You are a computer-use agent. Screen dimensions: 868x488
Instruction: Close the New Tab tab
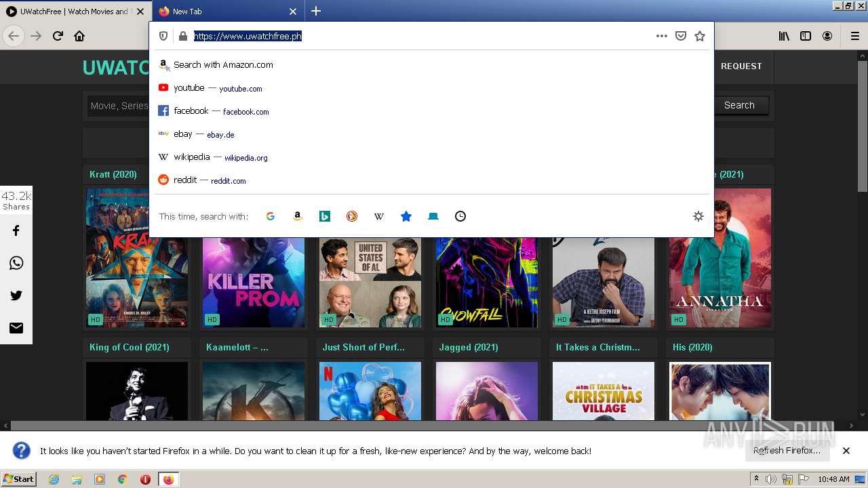pyautogui.click(x=293, y=12)
